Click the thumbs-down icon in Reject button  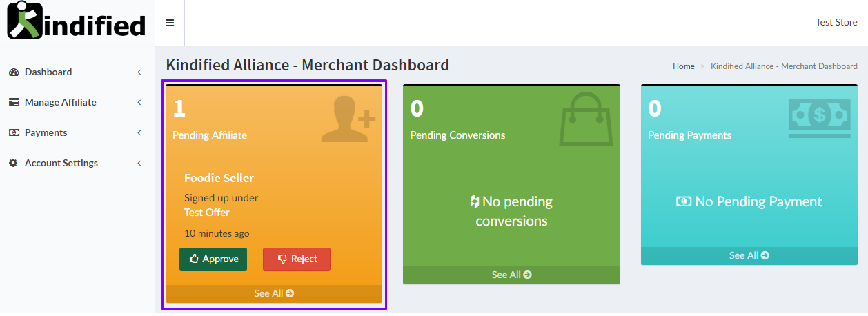click(282, 259)
